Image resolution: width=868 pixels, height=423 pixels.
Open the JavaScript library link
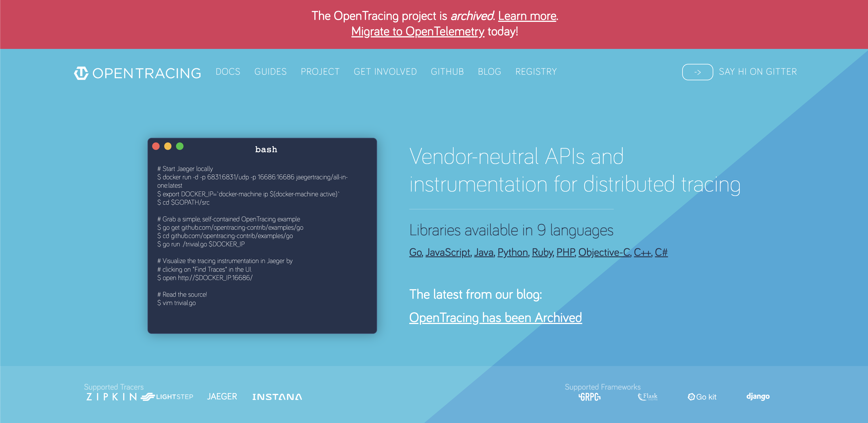click(448, 252)
